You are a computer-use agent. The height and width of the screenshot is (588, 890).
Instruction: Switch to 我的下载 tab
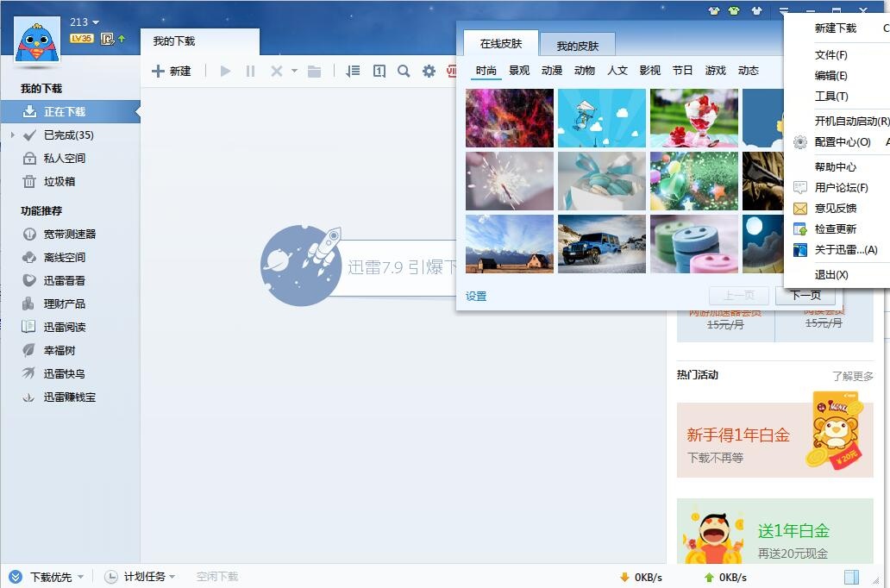[x=200, y=41]
